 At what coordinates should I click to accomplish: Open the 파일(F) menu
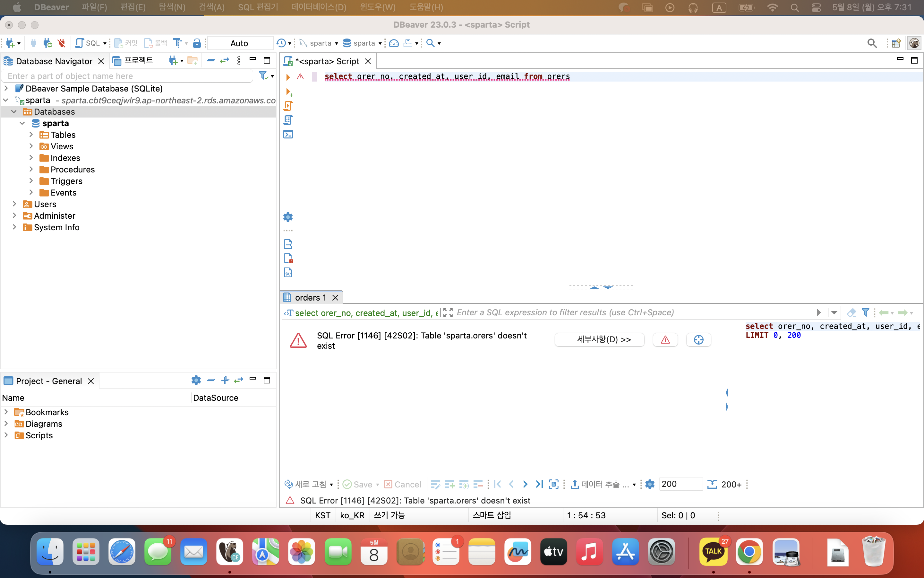pos(94,7)
